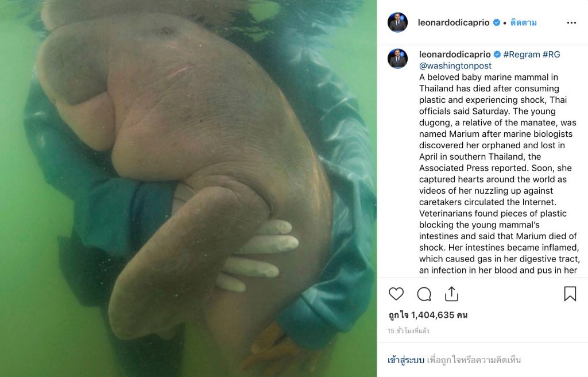The height and width of the screenshot is (377, 588).
Task: Click verified badge in caption username
Action: pos(497,55)
